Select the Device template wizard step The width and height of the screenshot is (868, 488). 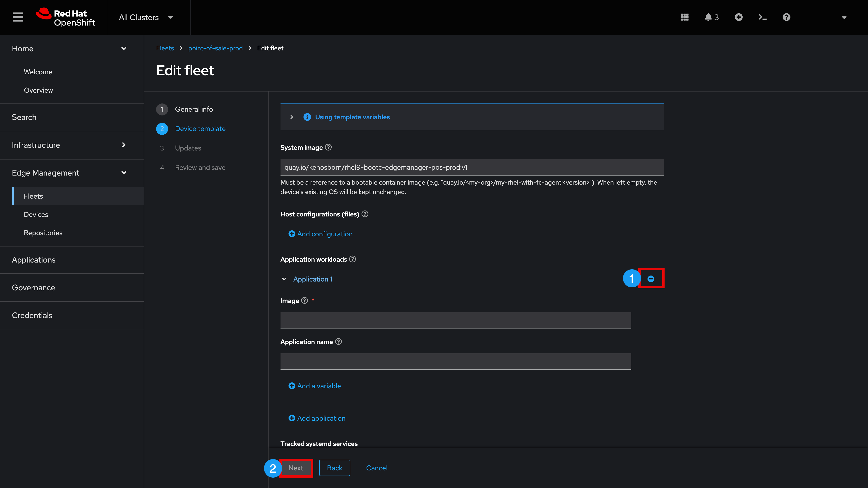tap(191, 129)
